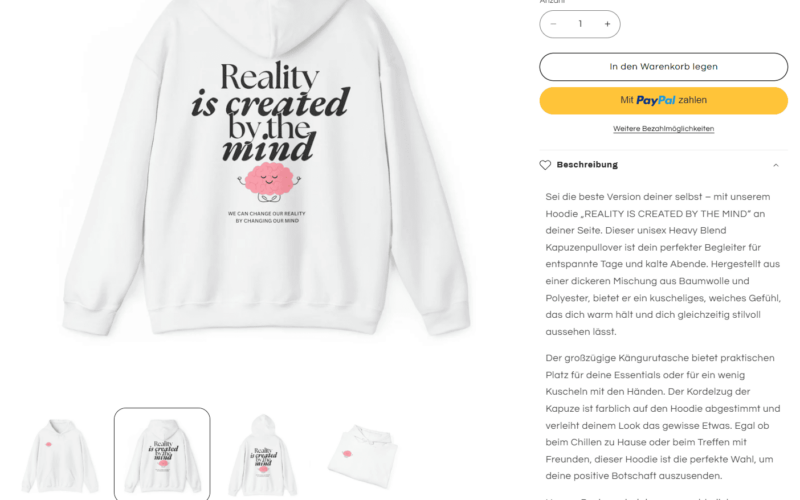Screen dimensions: 800x500
Task: Click the PayPal logo text in the button
Action: tap(656, 101)
